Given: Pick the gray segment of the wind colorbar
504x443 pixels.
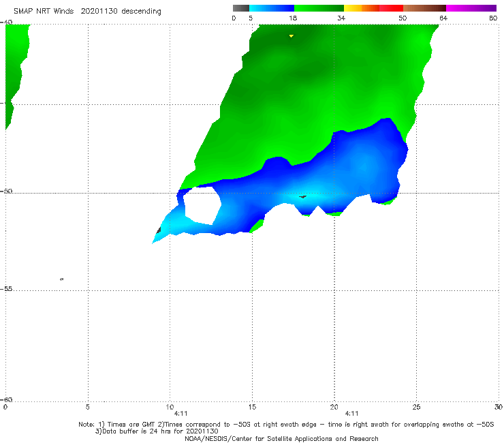Looking at the screenshot, I should [240, 8].
